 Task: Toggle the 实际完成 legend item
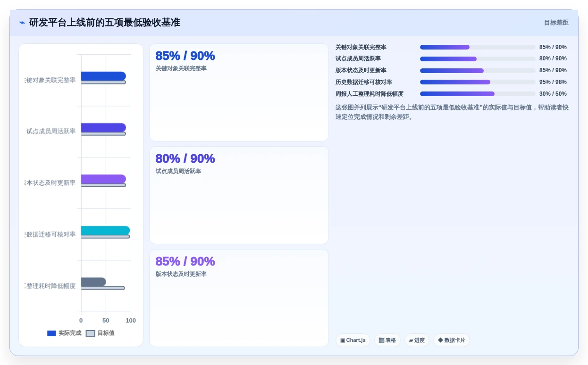coord(64,333)
